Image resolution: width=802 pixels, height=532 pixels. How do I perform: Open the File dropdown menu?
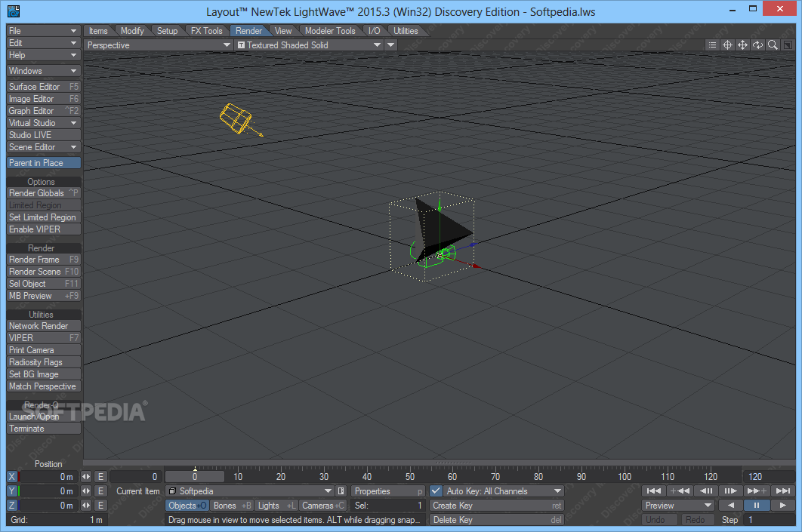pos(44,31)
